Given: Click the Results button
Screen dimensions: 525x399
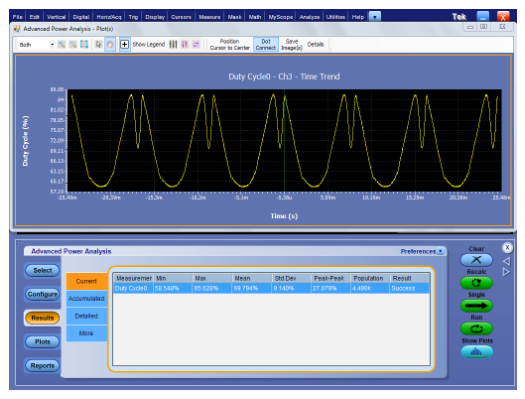Looking at the screenshot, I should (x=43, y=318).
